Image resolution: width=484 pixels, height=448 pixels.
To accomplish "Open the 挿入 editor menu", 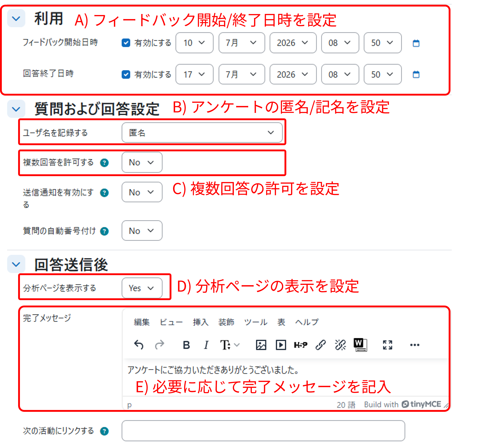I will pos(201,322).
